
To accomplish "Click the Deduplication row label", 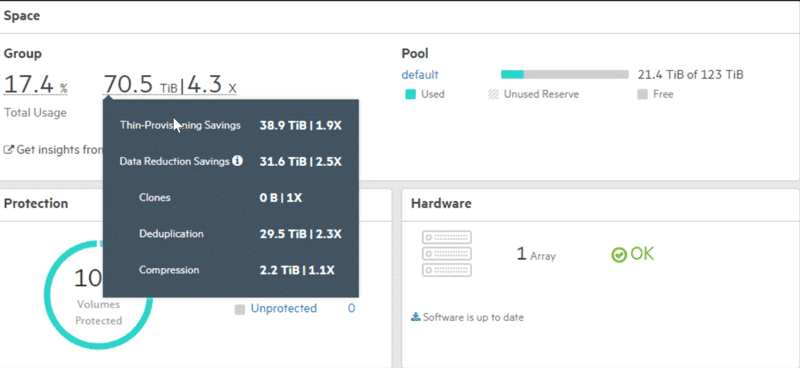I will click(x=171, y=234).
